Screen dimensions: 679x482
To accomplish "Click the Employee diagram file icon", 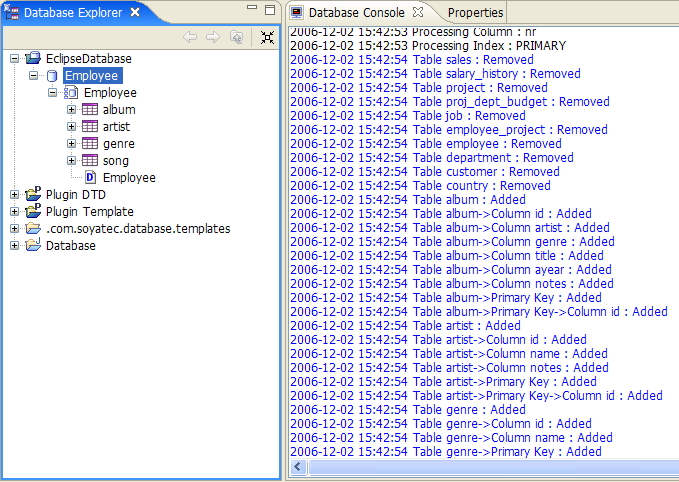I will pos(90,178).
